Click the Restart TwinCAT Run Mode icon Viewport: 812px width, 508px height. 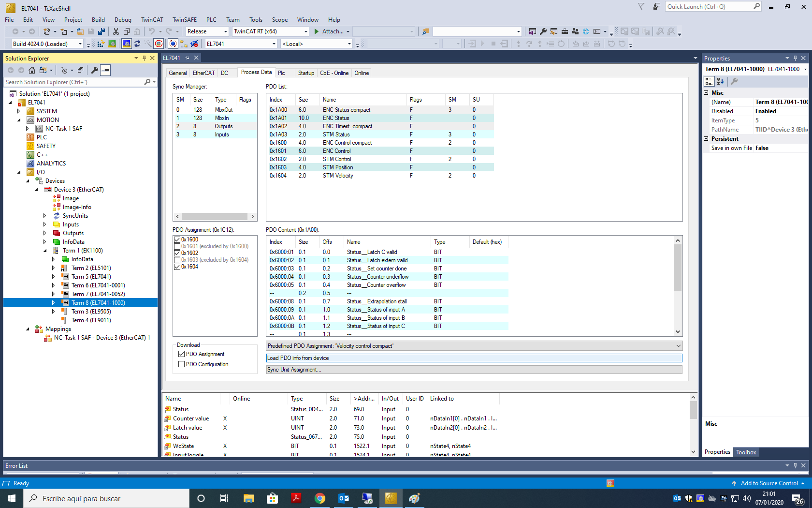112,44
